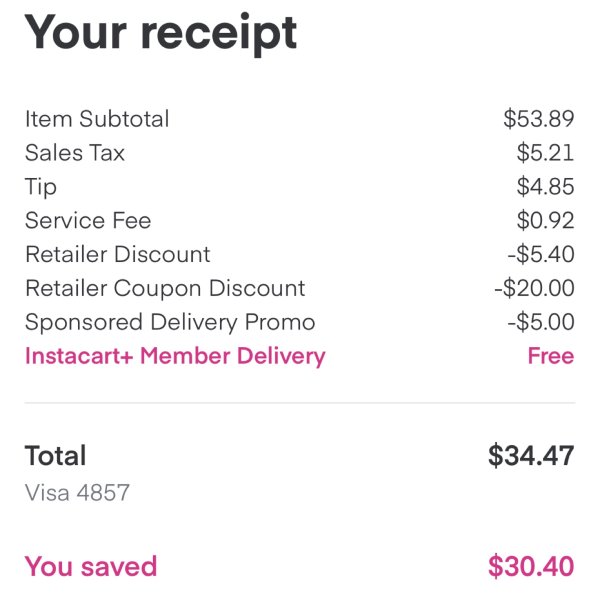
Task: Open the Instacart+ Member Delivery link
Action: point(175,356)
